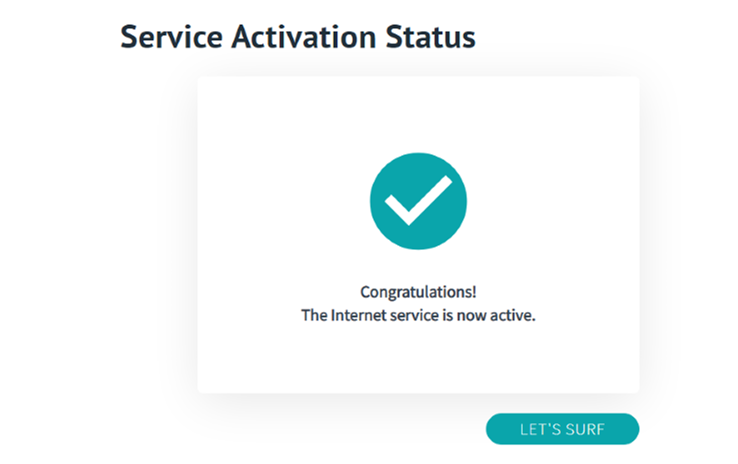Image resolution: width=738 pixels, height=464 pixels.
Task: Click 'The Internet service is now active' text
Action: (418, 315)
